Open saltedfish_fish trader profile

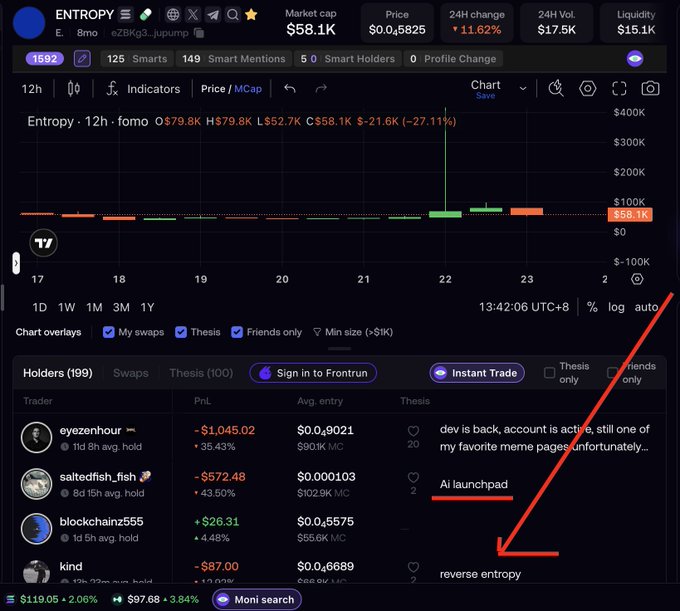pyautogui.click(x=98, y=477)
